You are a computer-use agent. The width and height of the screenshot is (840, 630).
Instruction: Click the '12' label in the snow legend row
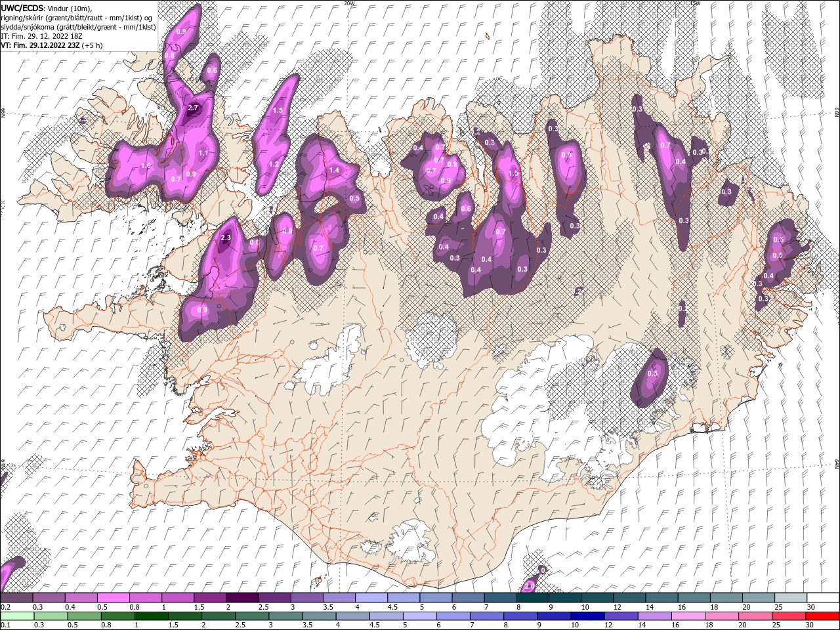tap(618, 607)
